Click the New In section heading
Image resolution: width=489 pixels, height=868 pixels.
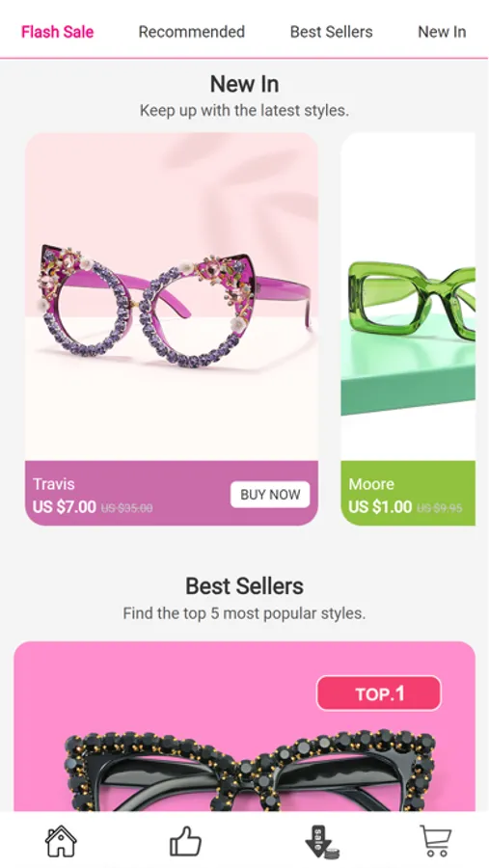[x=244, y=84]
